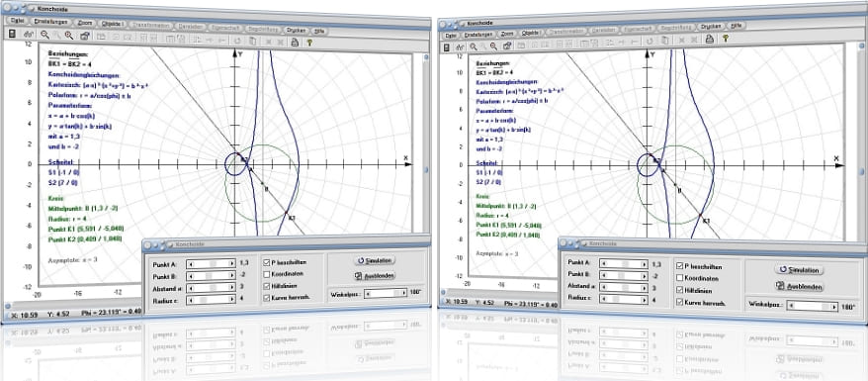Open the Objekte tab in the left window

coord(112,24)
